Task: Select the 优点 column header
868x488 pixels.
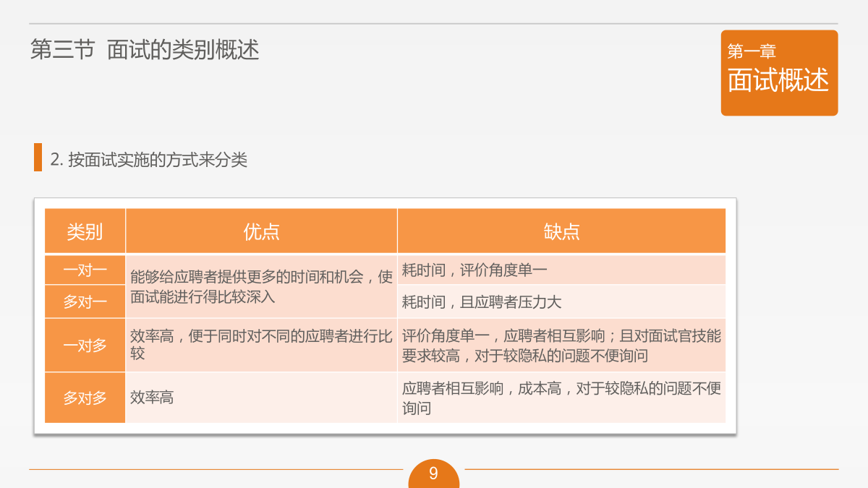Action: pyautogui.click(x=261, y=231)
